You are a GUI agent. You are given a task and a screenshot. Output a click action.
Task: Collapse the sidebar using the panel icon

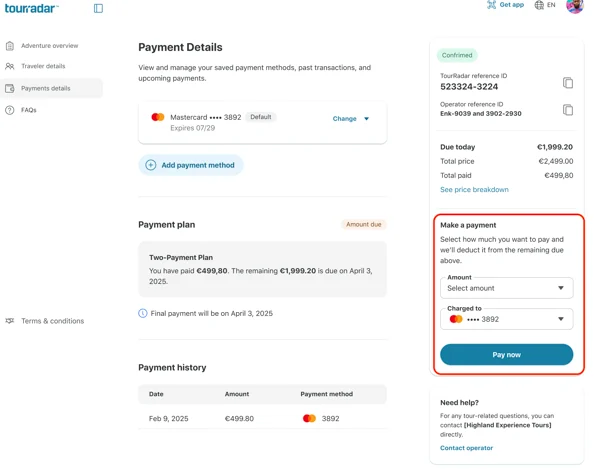[x=98, y=8]
